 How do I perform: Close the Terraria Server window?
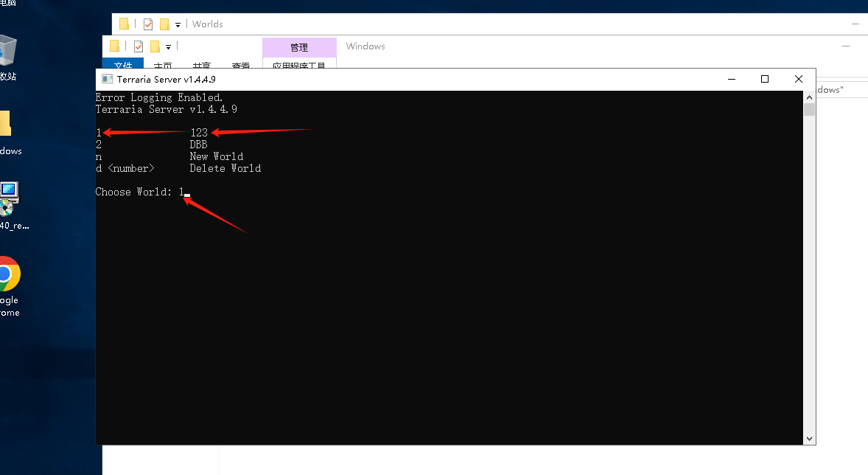point(798,79)
